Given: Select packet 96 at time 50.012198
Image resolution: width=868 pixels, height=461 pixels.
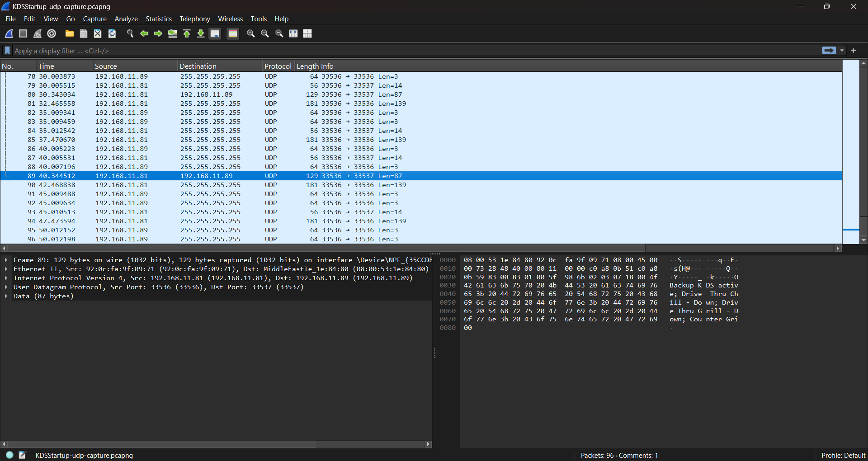Looking at the screenshot, I should 421,239.
